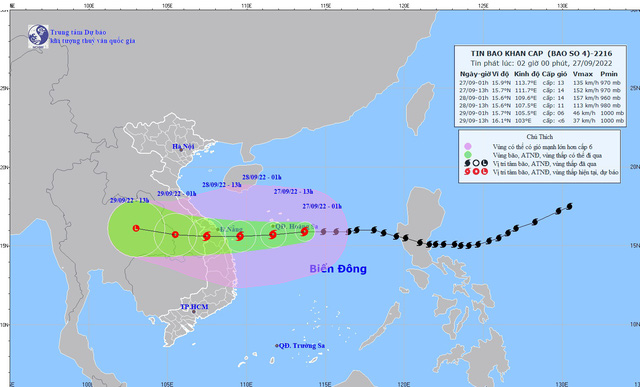Click the red circle depression marker on track
The width and height of the screenshot is (640, 387).
[175, 234]
